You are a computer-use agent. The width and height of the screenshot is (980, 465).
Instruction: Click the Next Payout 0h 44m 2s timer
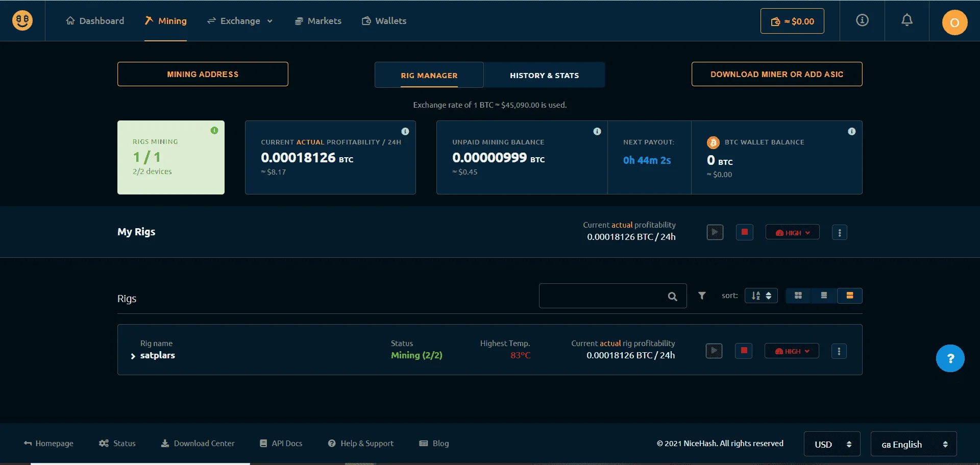click(647, 160)
